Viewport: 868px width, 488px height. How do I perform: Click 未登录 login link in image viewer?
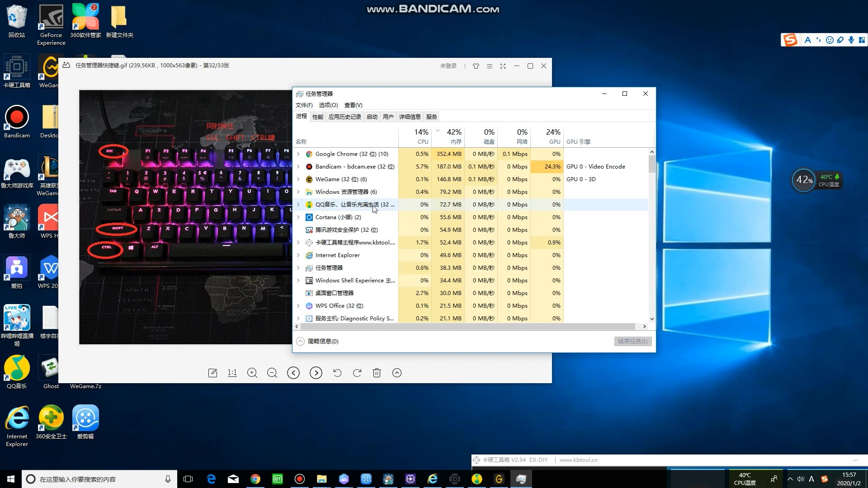(448, 66)
